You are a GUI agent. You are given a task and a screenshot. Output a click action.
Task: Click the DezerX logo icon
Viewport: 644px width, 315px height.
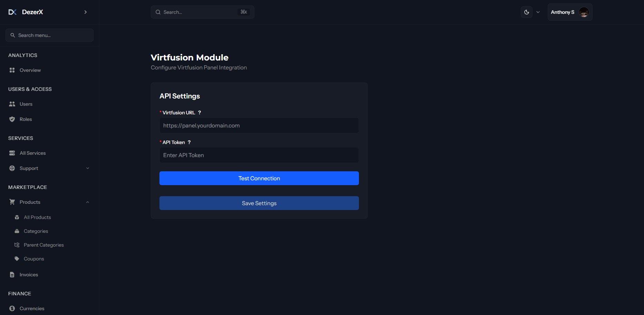coord(12,12)
